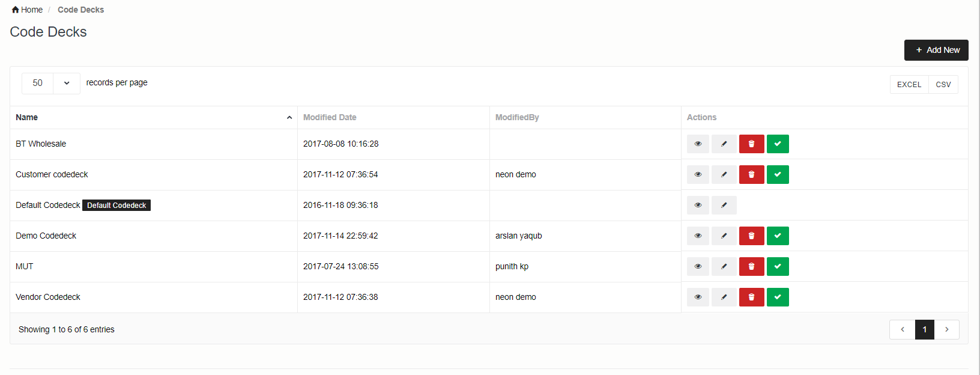Export the table as CSV
980x375 pixels.
(943, 85)
